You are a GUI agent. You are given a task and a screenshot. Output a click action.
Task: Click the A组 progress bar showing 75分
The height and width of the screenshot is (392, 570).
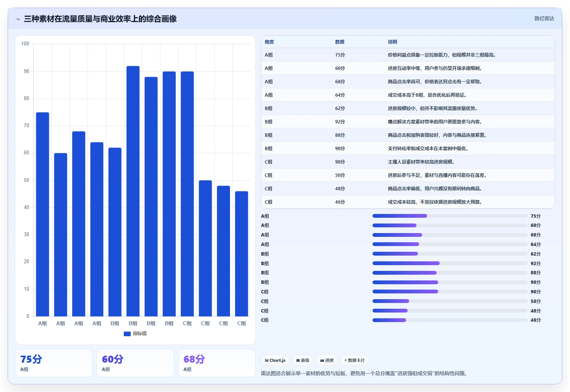tap(450, 216)
